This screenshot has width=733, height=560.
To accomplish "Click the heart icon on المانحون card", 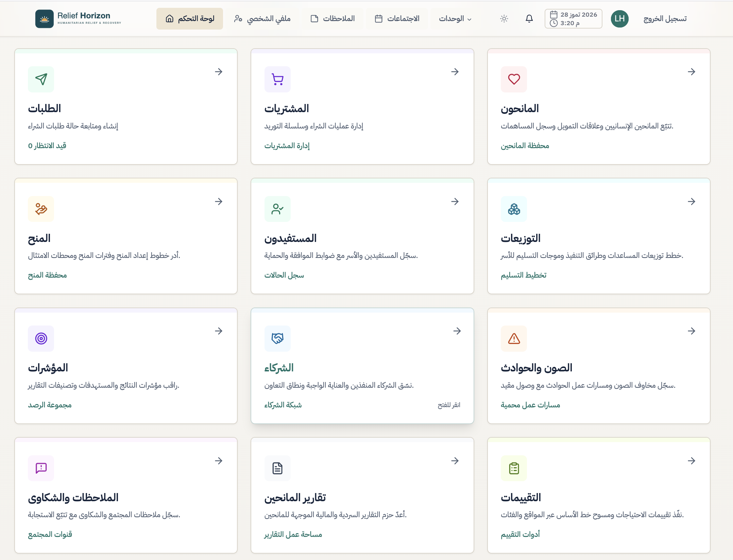I will [514, 79].
